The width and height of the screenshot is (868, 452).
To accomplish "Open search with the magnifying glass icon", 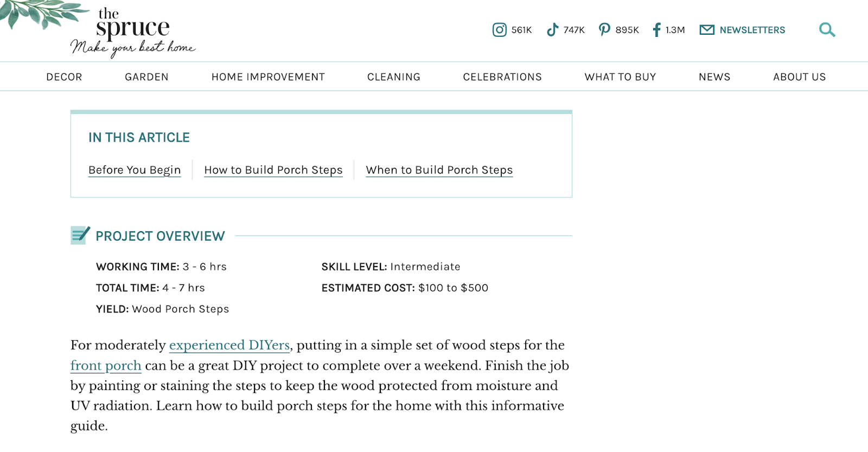I will (x=827, y=30).
